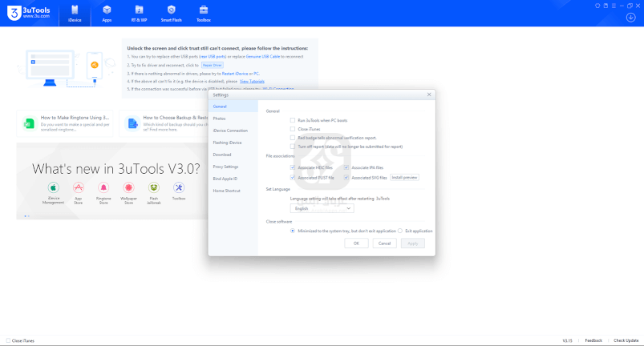Click the V3.15 version label
This screenshot has width=644, height=346.
coord(567,340)
